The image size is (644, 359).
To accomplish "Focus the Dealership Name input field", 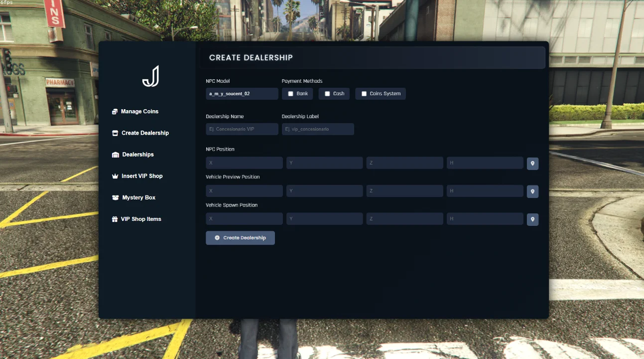I will click(x=242, y=129).
